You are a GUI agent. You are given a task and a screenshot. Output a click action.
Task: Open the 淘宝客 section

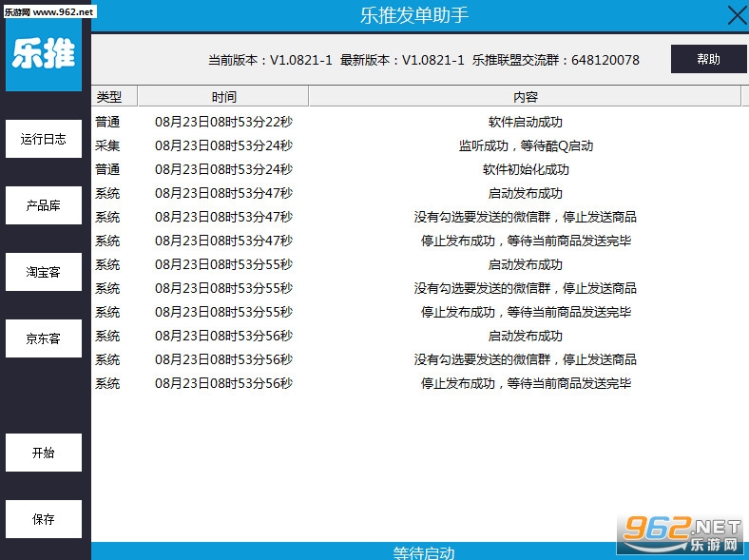coord(44,272)
